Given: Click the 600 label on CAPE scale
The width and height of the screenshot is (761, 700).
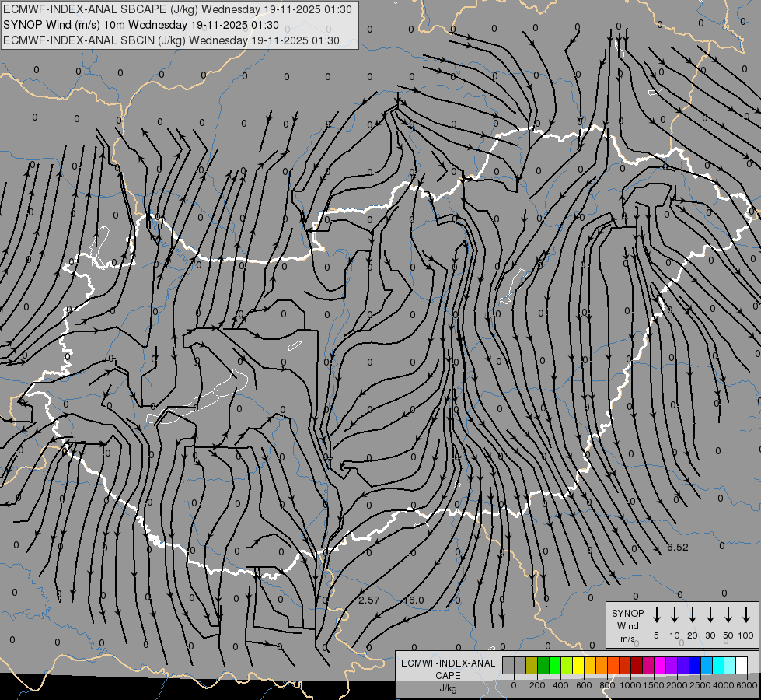Looking at the screenshot, I should (584, 685).
